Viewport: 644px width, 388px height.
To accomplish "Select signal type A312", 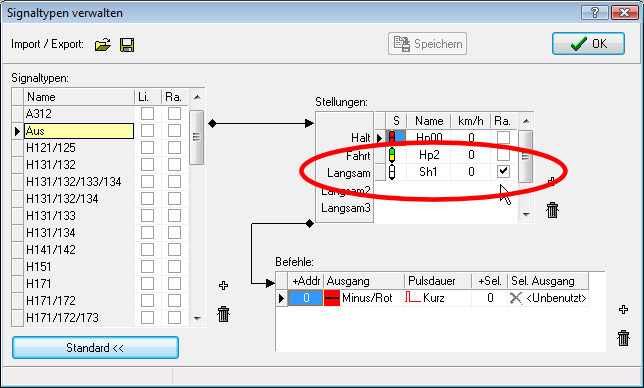I will tap(79, 114).
